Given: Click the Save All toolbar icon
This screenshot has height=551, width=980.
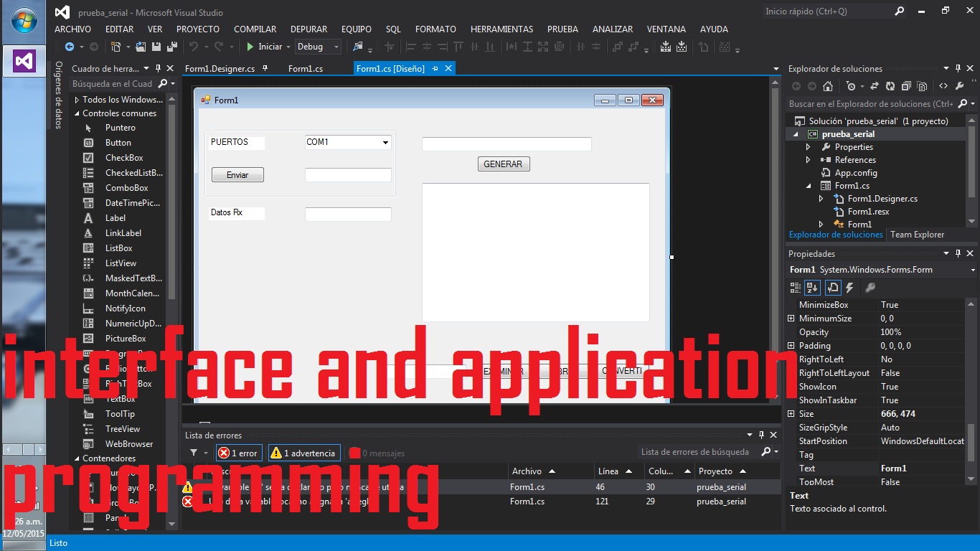Looking at the screenshot, I should coord(172,47).
